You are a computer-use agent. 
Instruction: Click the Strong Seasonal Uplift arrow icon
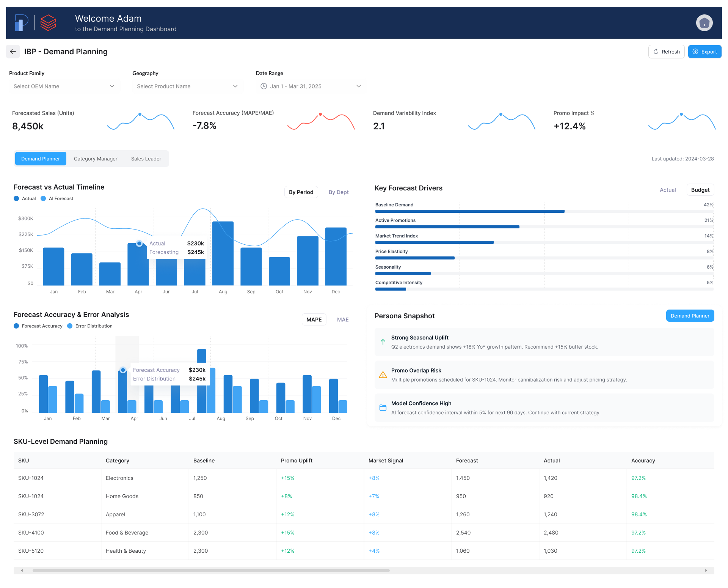tap(383, 342)
